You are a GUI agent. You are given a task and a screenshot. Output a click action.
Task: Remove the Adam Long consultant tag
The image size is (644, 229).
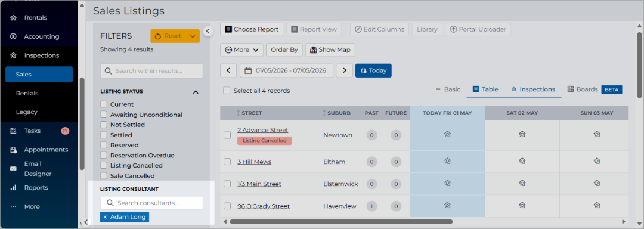[105, 217]
